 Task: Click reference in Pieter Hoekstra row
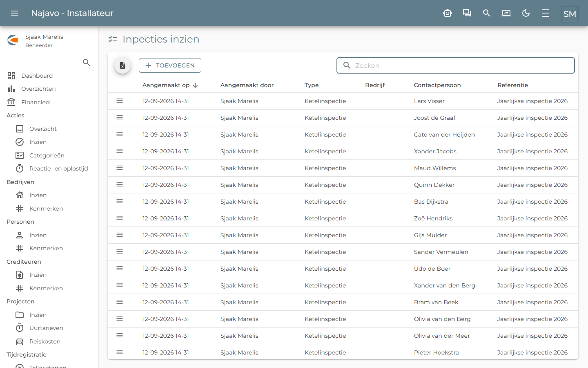pyautogui.click(x=532, y=352)
